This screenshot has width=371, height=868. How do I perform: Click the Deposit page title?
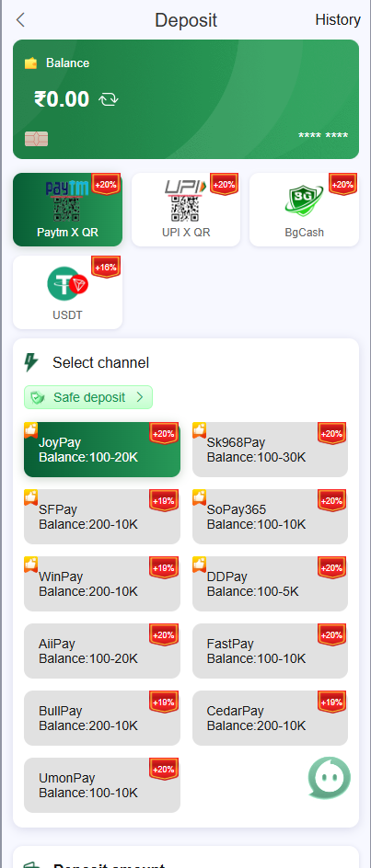[x=186, y=20]
